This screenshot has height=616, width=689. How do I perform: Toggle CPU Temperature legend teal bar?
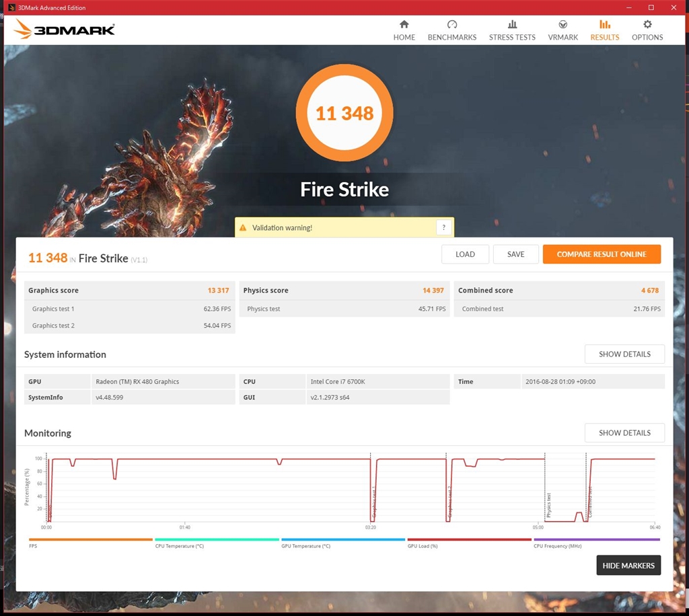217,539
